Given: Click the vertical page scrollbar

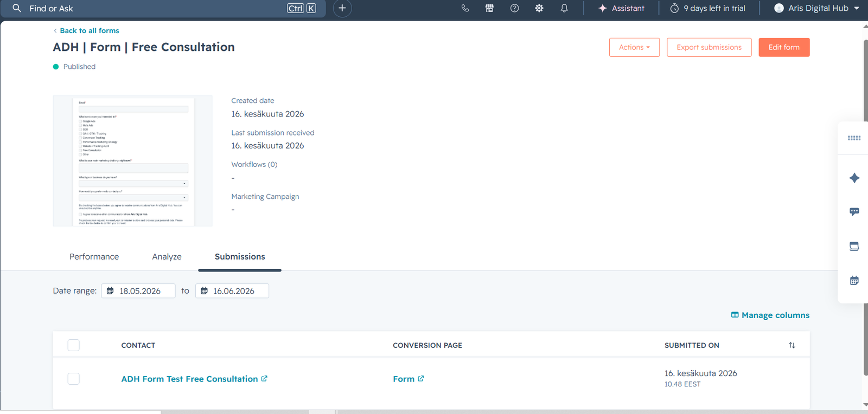Looking at the screenshot, I should click(x=865, y=208).
